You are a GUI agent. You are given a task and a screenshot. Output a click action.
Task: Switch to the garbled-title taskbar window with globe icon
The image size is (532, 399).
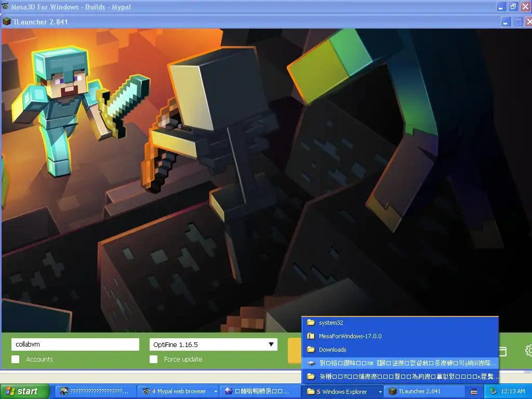pyautogui.click(x=260, y=392)
